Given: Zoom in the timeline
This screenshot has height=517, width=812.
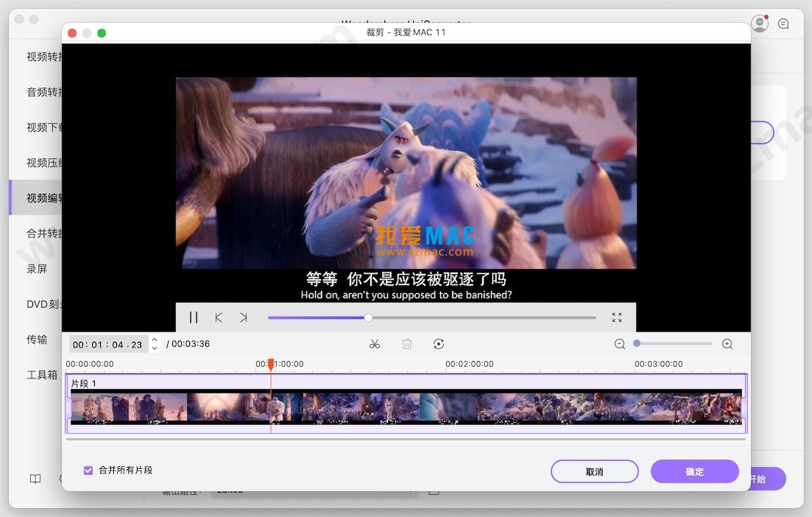Looking at the screenshot, I should (x=727, y=344).
